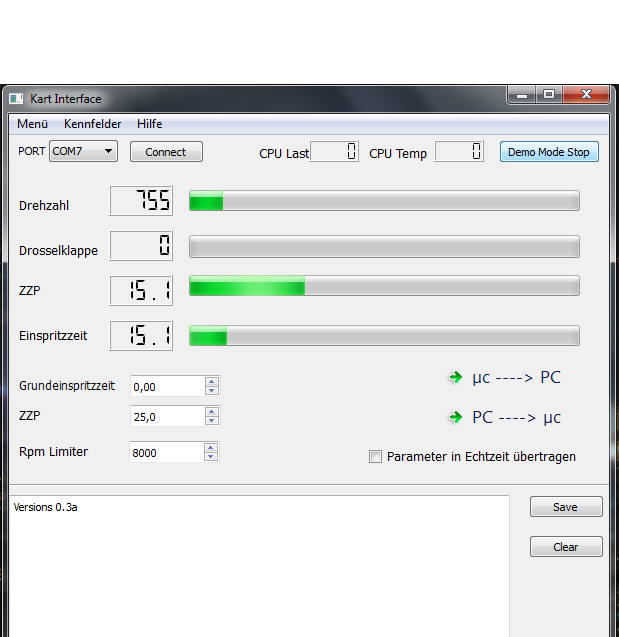Click the green arrow next to PC ----> µc
619x637 pixels.
(456, 417)
